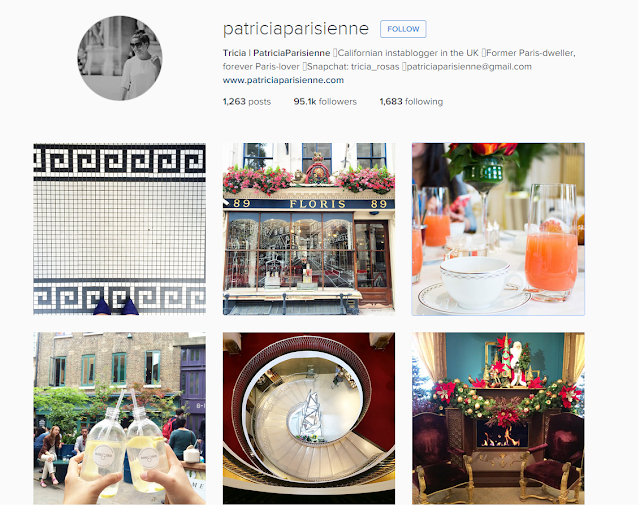
Task: Click the Santa figure in fireplace photo
Action: pos(518,363)
